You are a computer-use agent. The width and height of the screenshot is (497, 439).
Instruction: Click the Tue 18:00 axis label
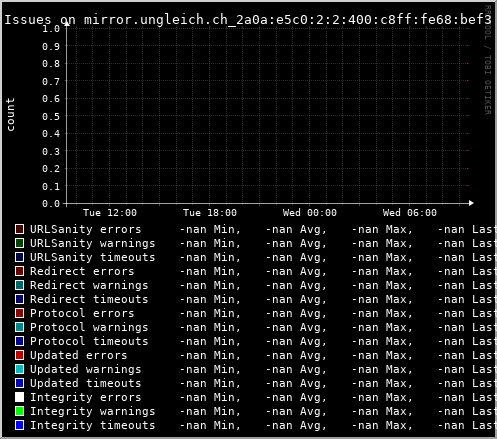[x=210, y=213]
